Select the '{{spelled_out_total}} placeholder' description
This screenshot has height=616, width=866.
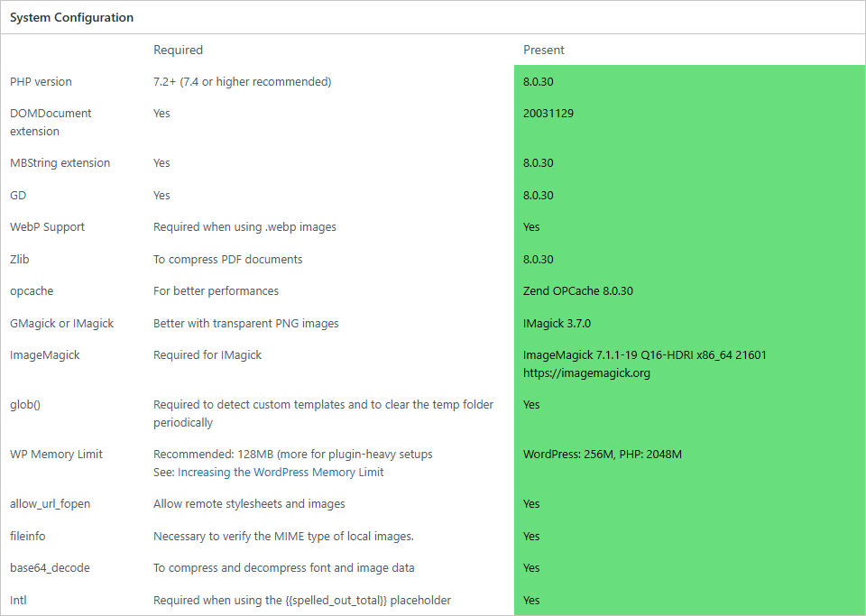tap(302, 600)
